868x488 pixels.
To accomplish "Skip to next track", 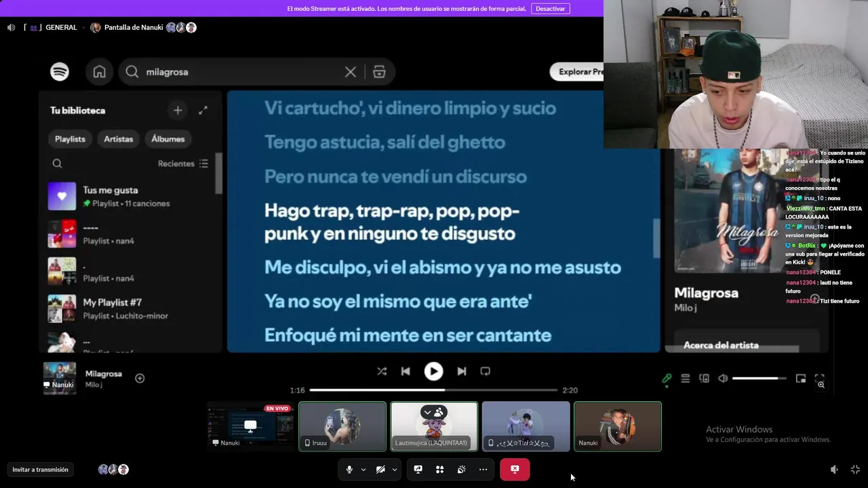I will (462, 371).
